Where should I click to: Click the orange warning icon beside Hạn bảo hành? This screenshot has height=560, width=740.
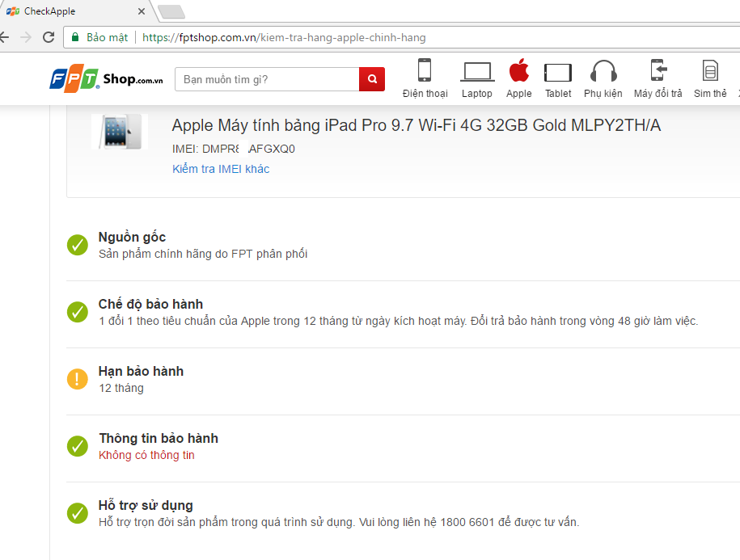78,379
